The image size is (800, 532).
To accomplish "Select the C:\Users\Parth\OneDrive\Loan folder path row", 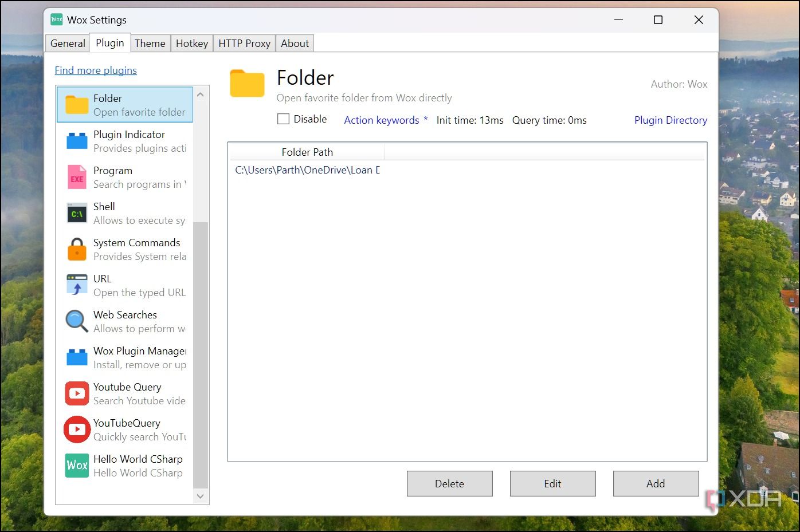I will pos(307,170).
